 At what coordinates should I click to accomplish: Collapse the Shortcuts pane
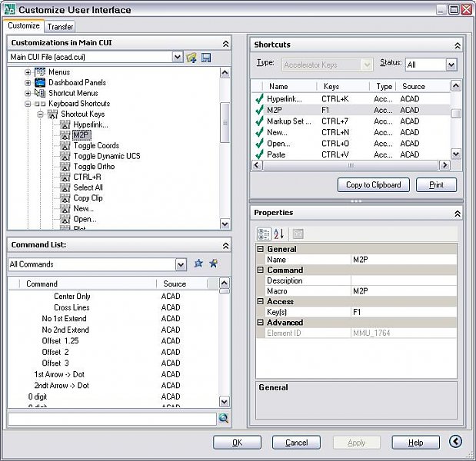click(458, 45)
